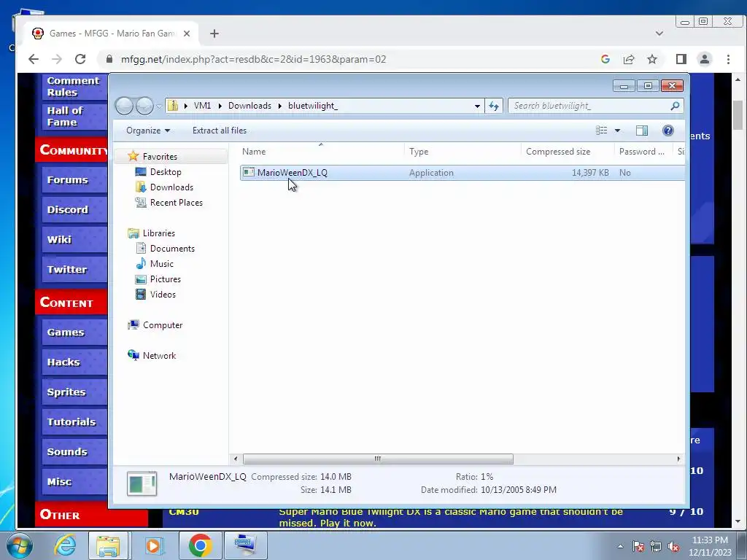Image resolution: width=747 pixels, height=560 pixels.
Task: Open Chrome three-dot menu
Action: [729, 59]
